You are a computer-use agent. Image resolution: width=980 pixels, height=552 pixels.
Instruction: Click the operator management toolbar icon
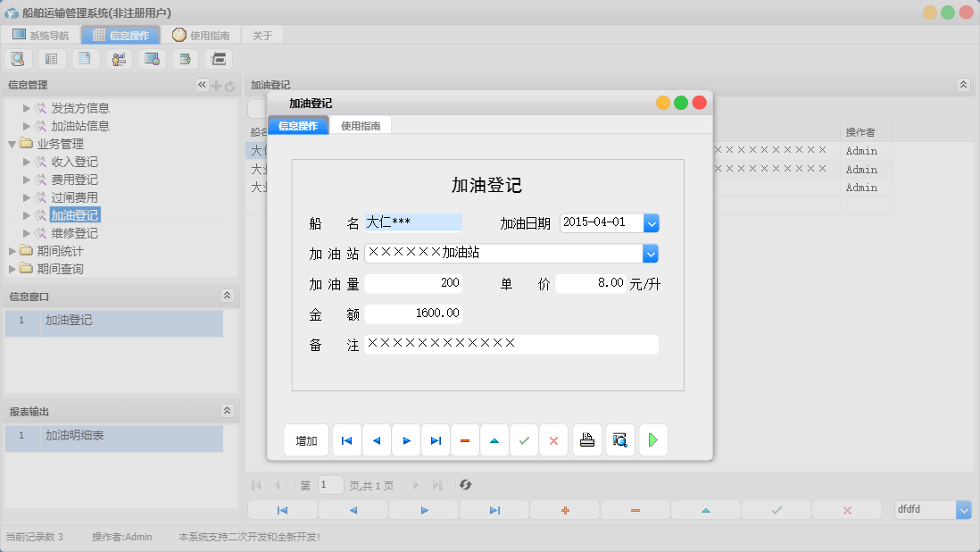pos(119,58)
